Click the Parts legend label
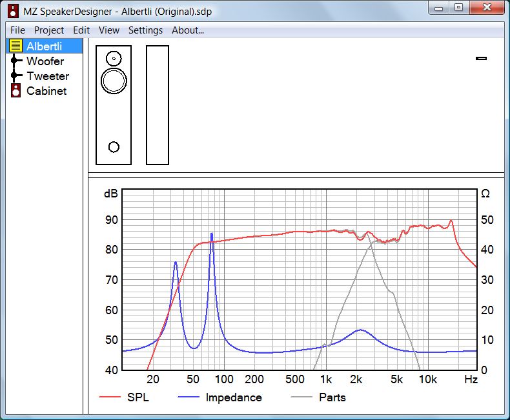 [332, 397]
